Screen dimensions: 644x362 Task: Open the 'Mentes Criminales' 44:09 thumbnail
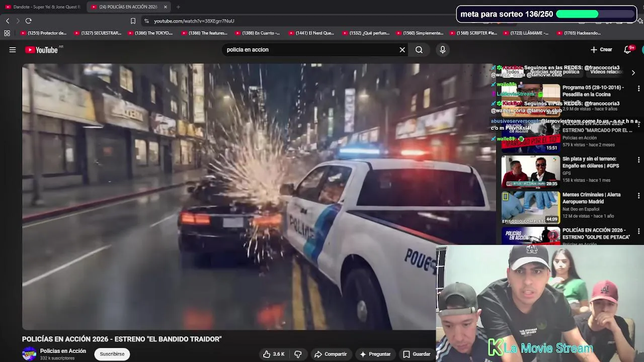pos(530,208)
